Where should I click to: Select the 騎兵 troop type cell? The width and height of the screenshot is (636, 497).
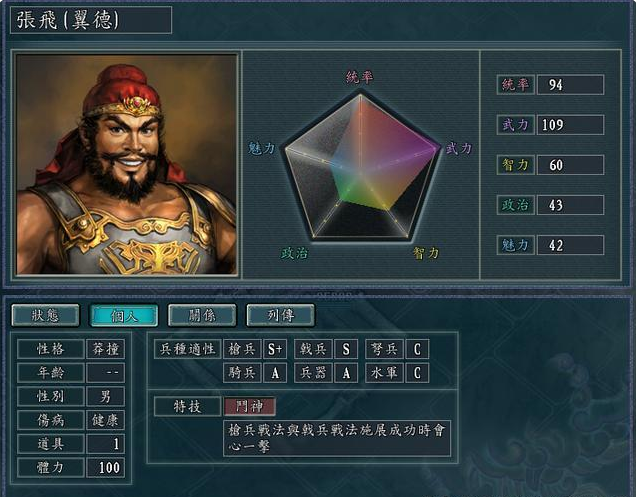(x=242, y=373)
